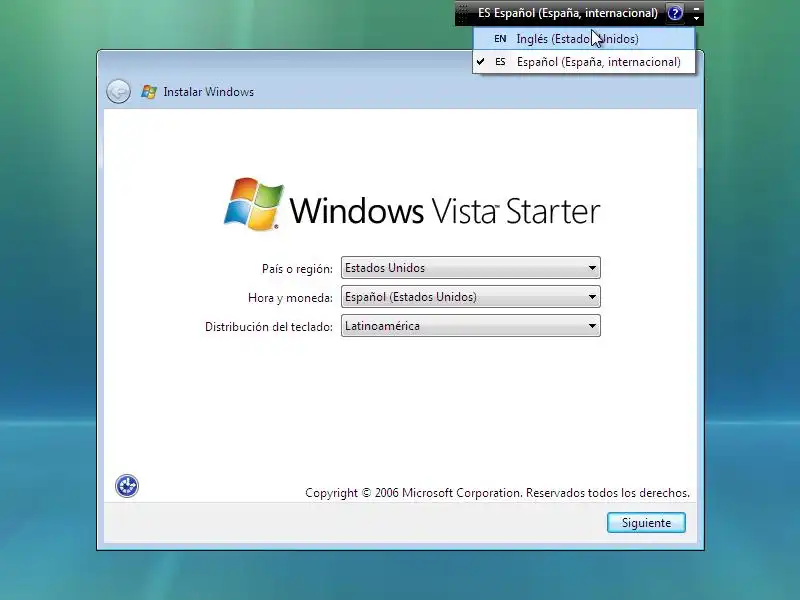Click ES Español language bar indicator

pyautogui.click(x=567, y=13)
